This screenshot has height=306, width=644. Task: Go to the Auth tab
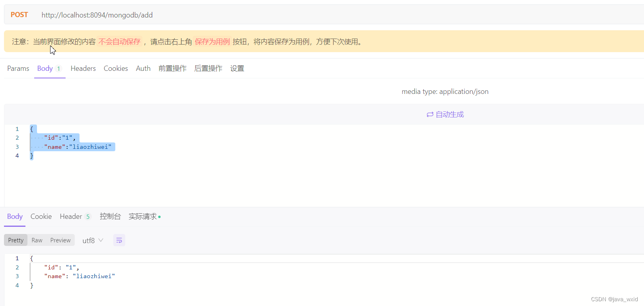143,68
